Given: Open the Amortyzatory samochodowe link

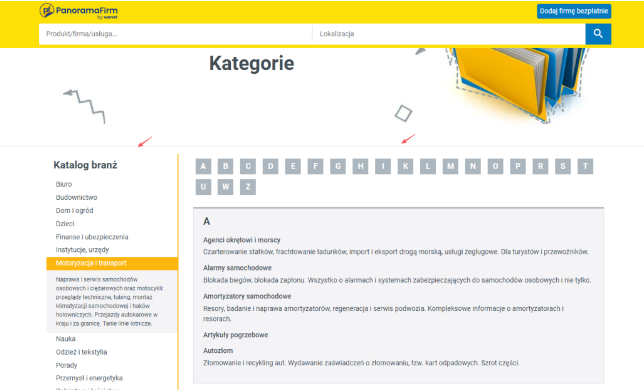Looking at the screenshot, I should point(247,296).
